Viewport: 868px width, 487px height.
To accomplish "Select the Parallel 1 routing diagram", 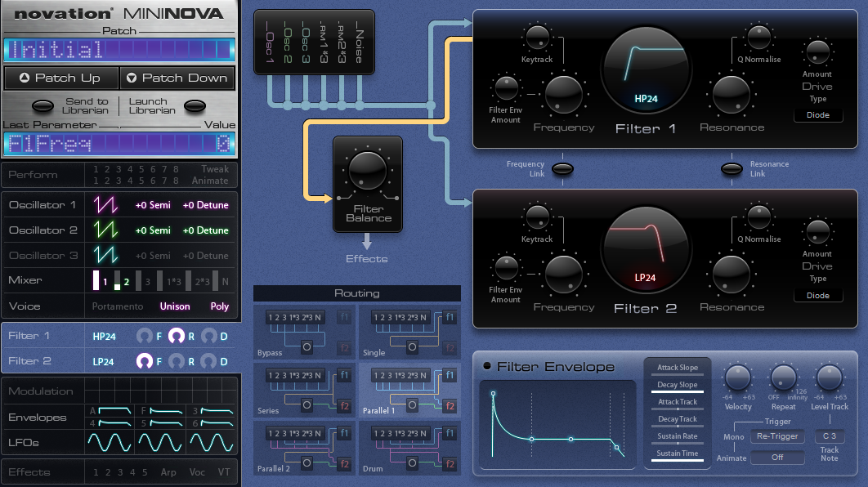I will tap(409, 391).
